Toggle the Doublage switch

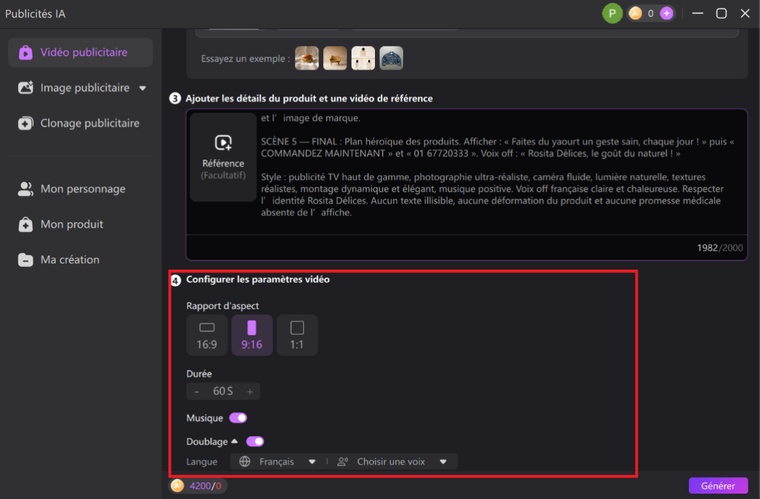click(x=255, y=441)
